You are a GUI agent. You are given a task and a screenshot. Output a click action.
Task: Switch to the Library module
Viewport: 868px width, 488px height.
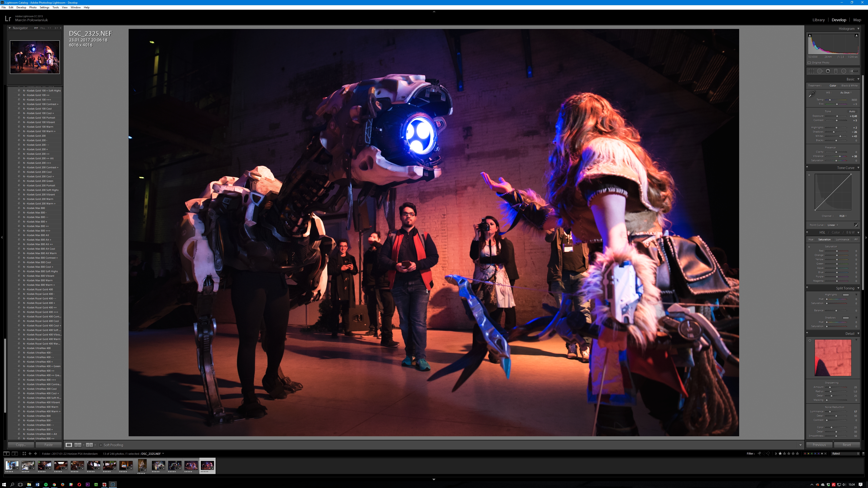click(x=818, y=20)
